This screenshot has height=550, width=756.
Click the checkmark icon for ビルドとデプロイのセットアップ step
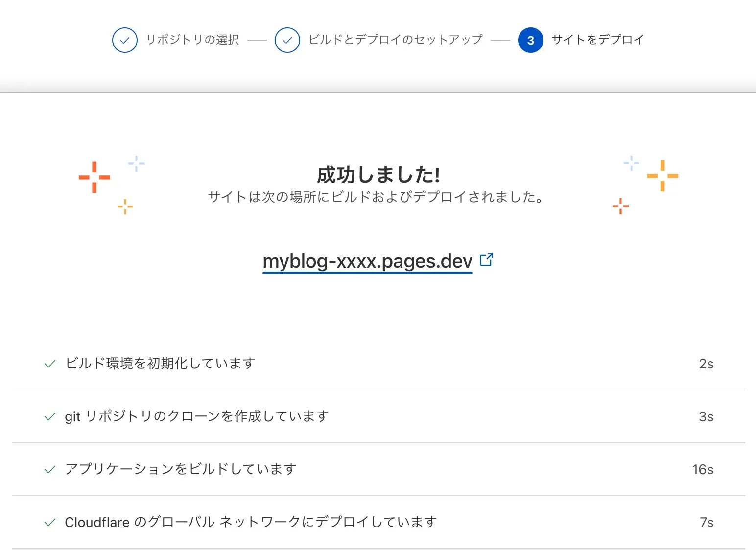pos(287,40)
